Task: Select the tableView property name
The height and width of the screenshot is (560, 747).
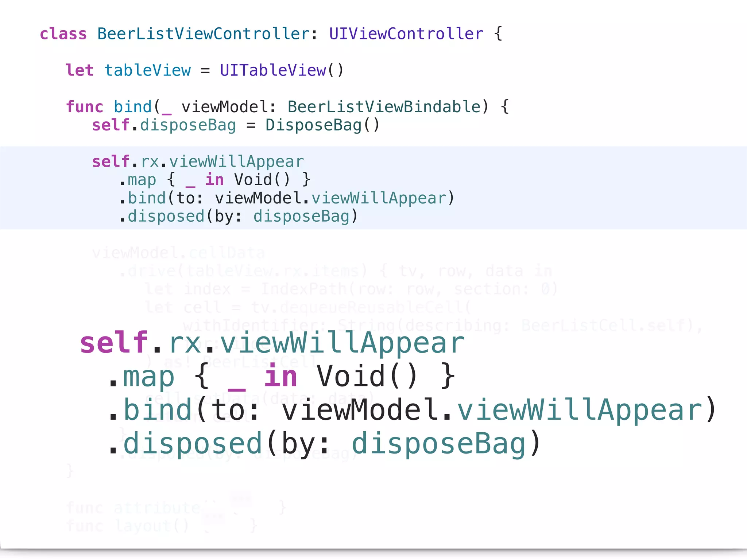Action: (147, 70)
